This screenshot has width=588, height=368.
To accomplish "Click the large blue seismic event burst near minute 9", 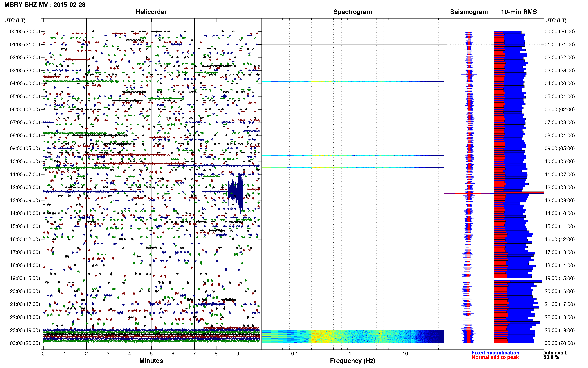I will [x=236, y=192].
